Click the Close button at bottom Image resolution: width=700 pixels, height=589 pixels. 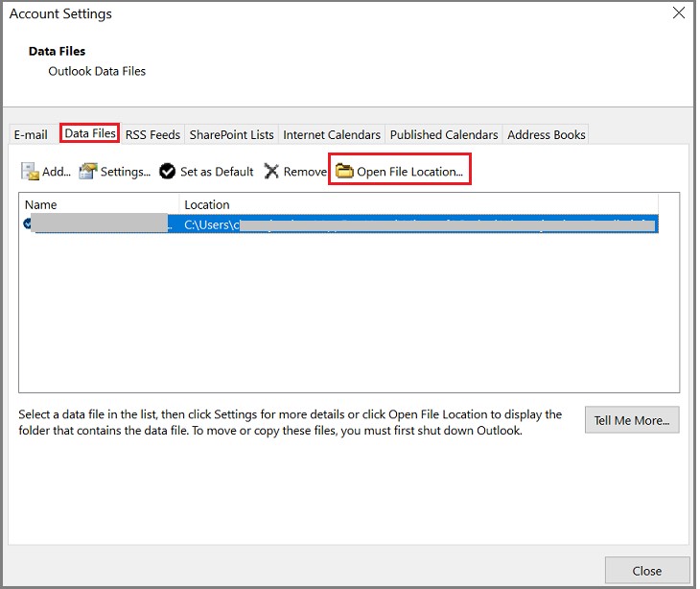(x=647, y=570)
